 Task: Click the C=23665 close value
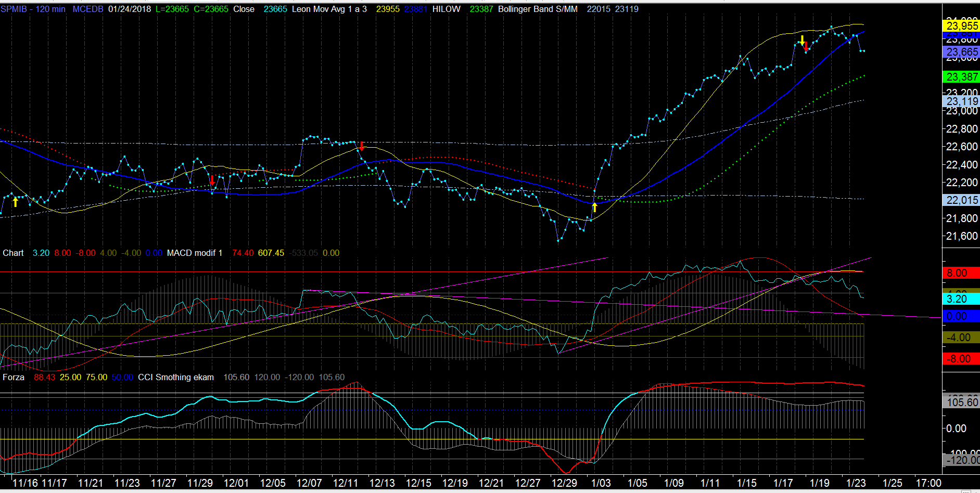pyautogui.click(x=211, y=9)
